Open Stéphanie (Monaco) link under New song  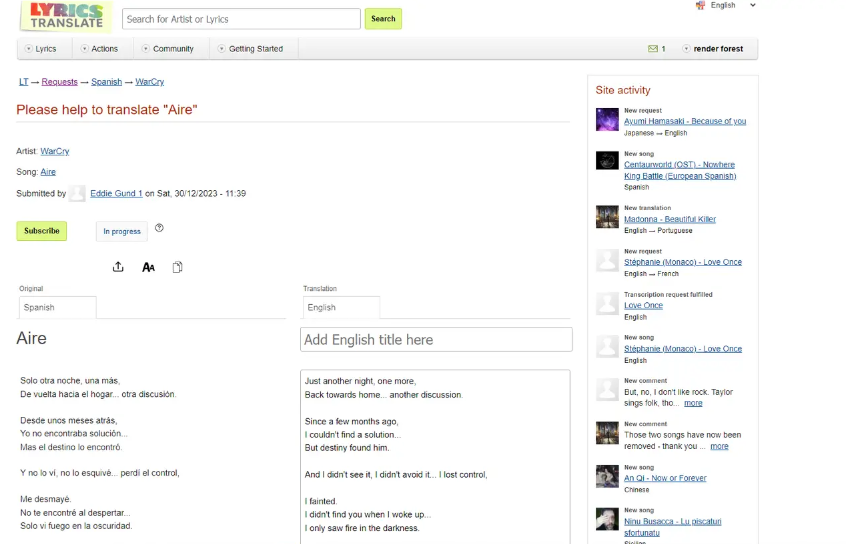click(x=683, y=349)
